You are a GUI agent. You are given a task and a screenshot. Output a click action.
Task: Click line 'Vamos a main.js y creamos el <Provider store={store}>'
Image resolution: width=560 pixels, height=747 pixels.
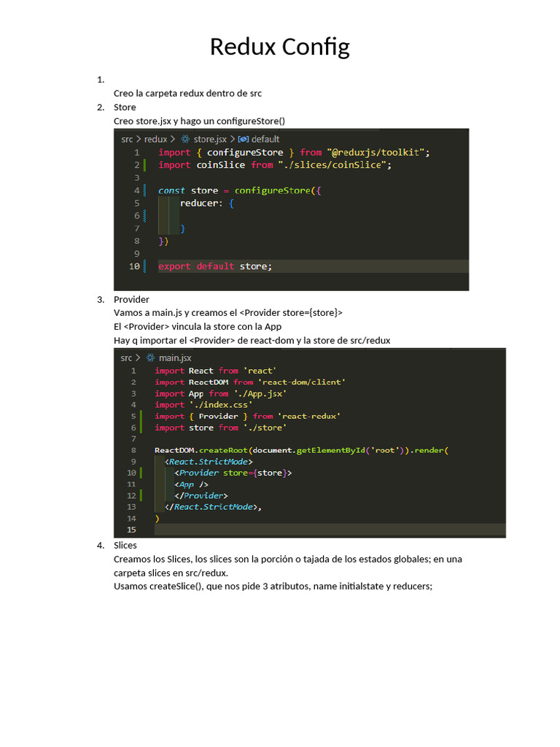(x=228, y=313)
